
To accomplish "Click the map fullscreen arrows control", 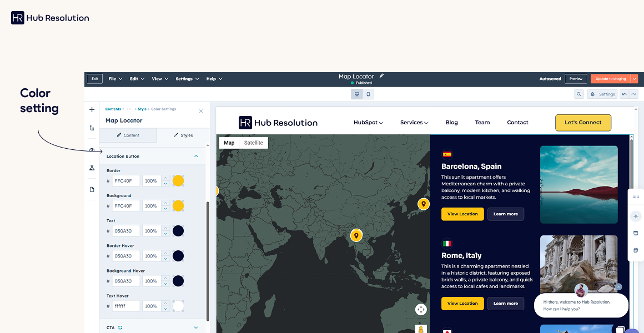I will [421, 309].
